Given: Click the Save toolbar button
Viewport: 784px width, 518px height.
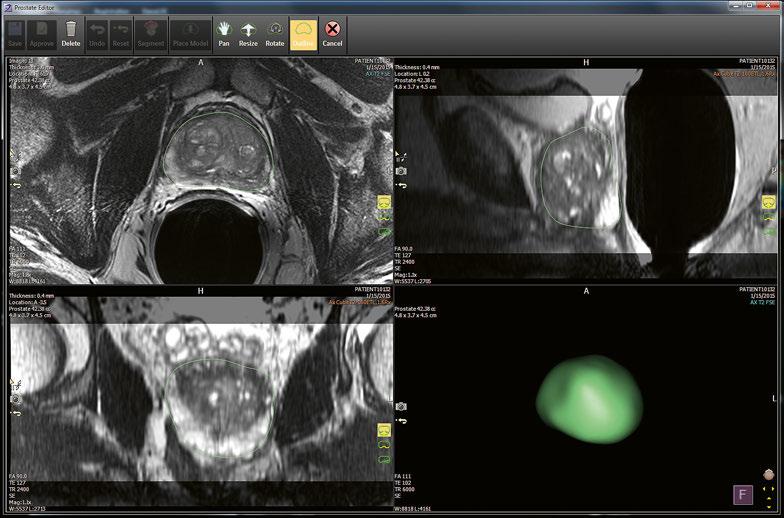Looking at the screenshot, I should [x=15, y=34].
